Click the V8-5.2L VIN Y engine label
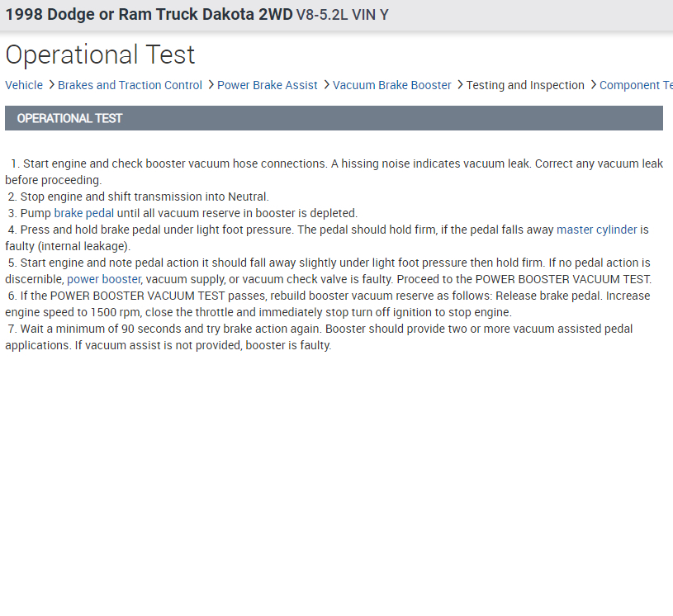Screen dimensions: 673x616 (x=342, y=15)
